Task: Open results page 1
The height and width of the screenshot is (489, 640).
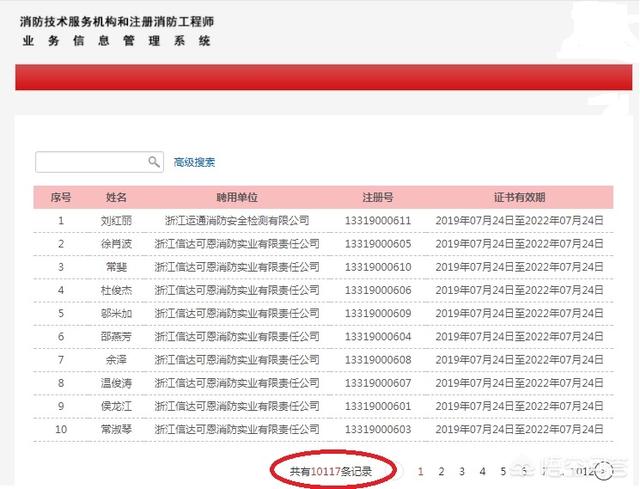Action: point(420,471)
